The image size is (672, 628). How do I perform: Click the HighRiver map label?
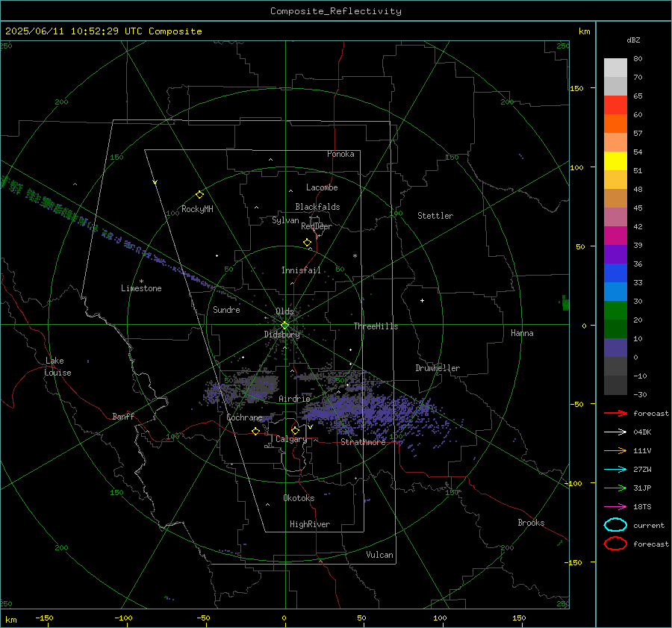[310, 524]
